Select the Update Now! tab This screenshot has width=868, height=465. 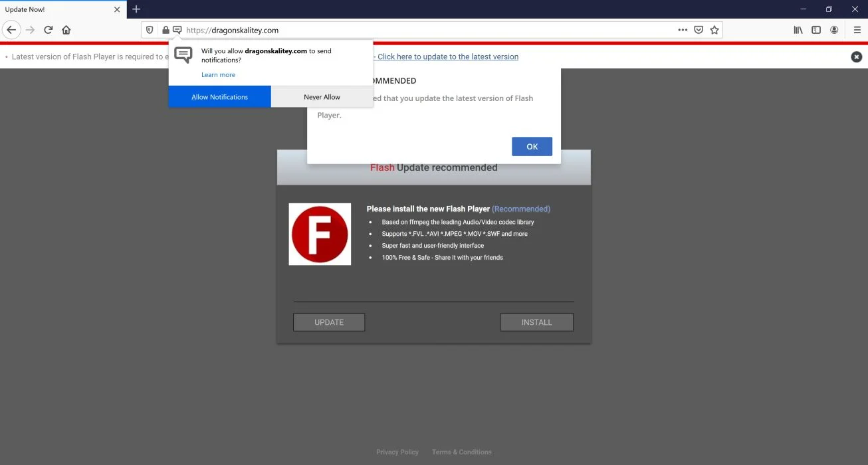[x=63, y=9]
